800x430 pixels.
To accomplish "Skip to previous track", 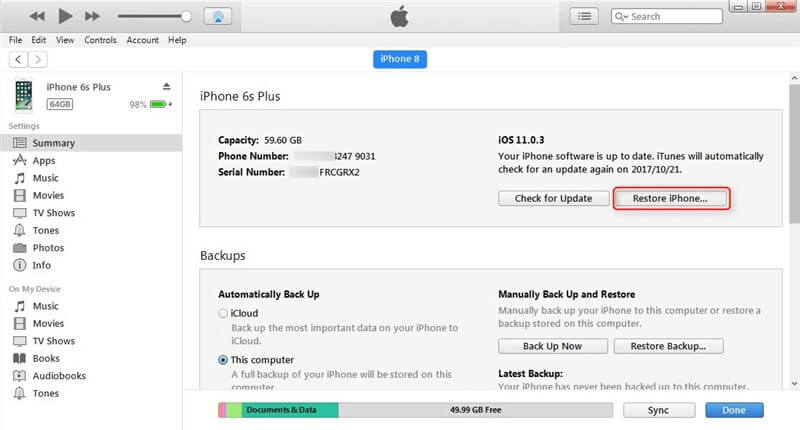I will (37, 17).
